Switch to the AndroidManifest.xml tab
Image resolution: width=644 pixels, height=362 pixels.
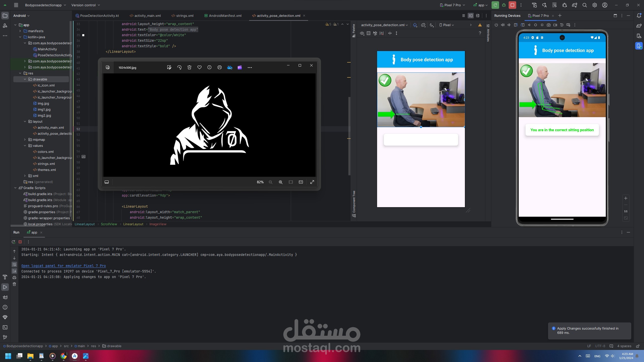[225, 16]
